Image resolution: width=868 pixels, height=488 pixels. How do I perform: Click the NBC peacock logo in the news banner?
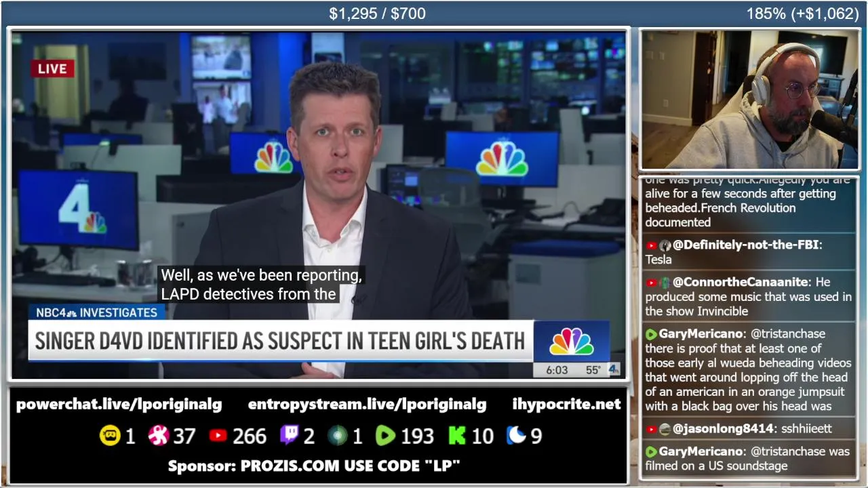[571, 342]
